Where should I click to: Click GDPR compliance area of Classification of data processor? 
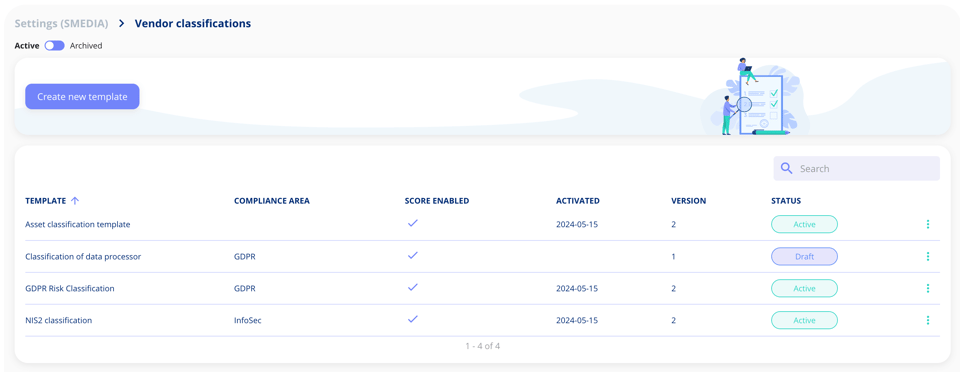coord(245,256)
